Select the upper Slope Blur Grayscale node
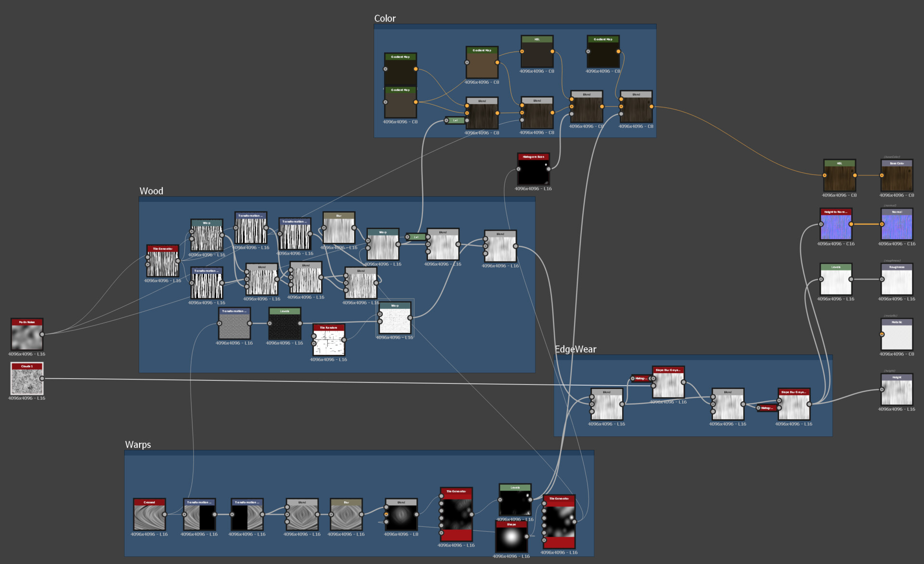 point(668,382)
